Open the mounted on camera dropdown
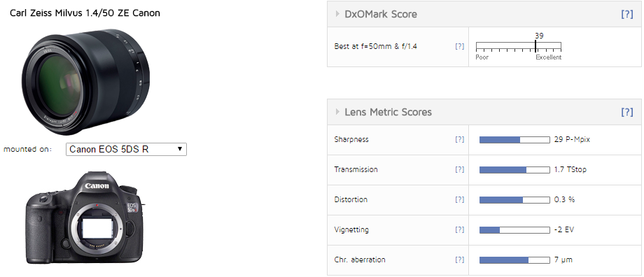 tap(126, 150)
